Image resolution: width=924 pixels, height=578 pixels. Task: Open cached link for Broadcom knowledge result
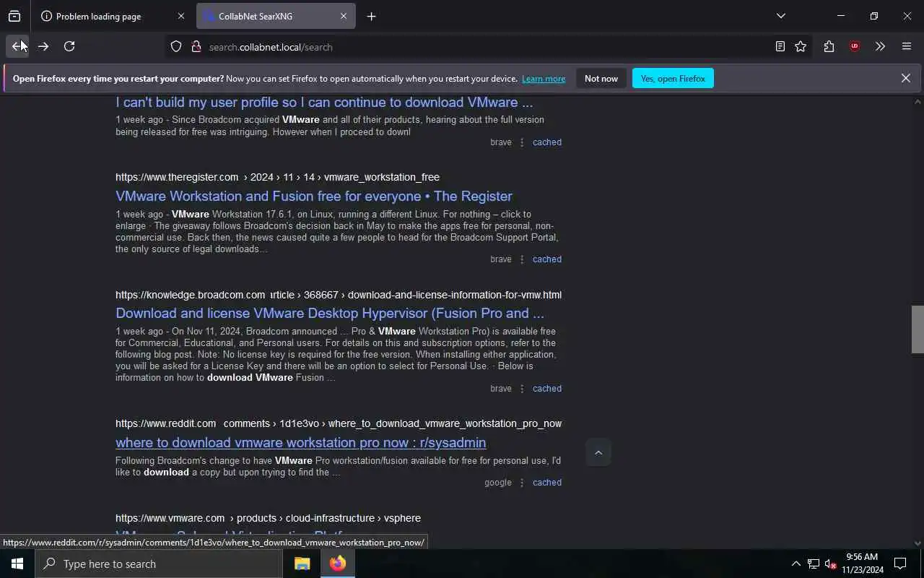coord(547,389)
